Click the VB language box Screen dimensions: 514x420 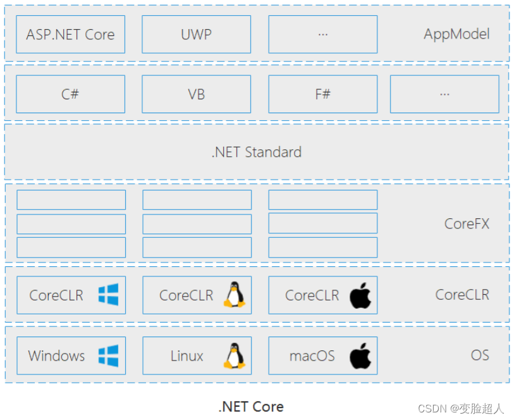(x=196, y=94)
